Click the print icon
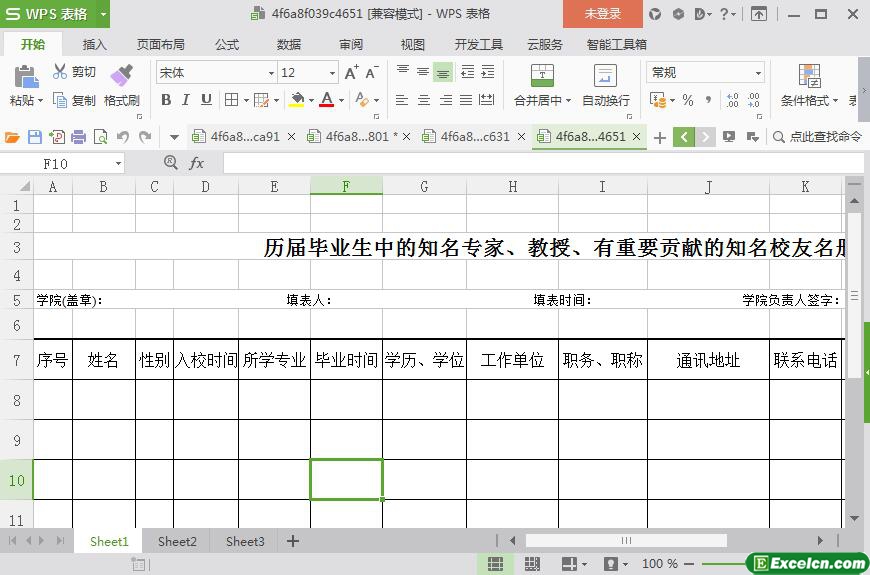This screenshot has width=870, height=575. [x=78, y=137]
